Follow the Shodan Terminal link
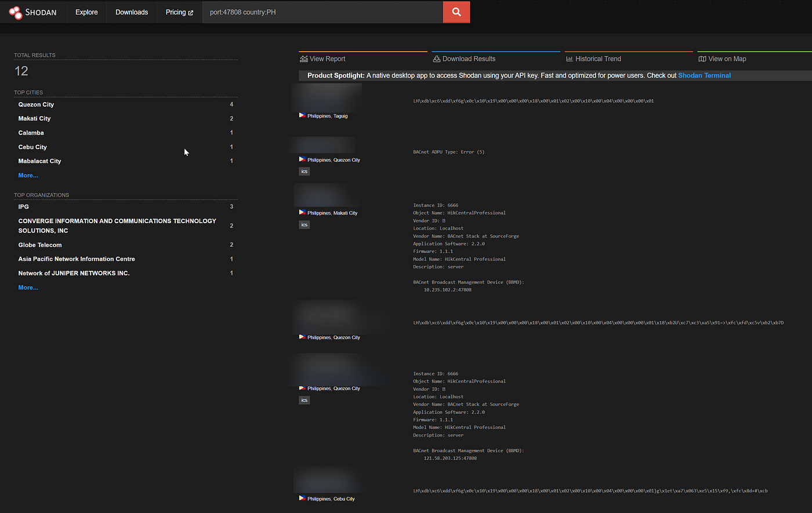 tap(704, 75)
